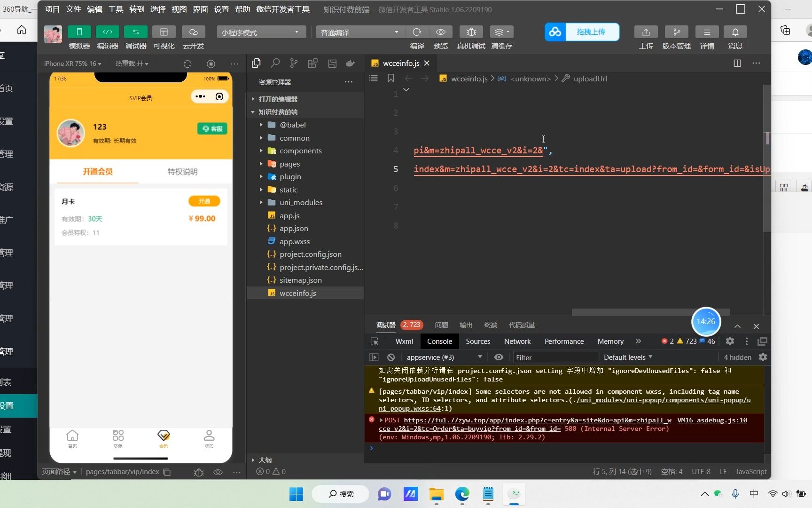This screenshot has width=812, height=508.
Task: Toggle the bookmark icon in breadcrumb bar
Action: tap(390, 78)
